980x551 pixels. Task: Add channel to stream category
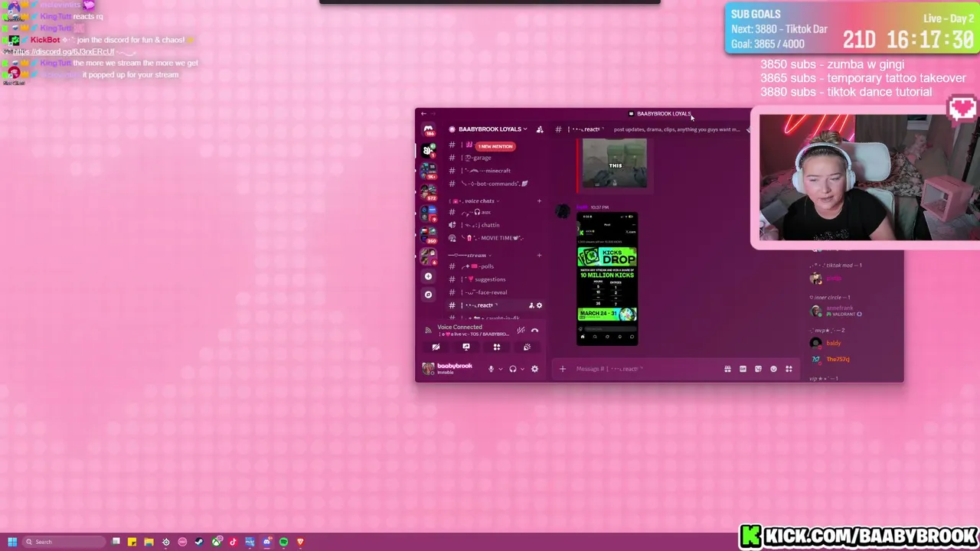539,256
